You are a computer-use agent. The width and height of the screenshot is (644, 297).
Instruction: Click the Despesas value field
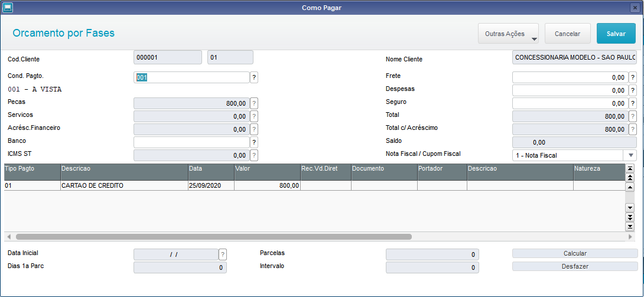(x=571, y=90)
